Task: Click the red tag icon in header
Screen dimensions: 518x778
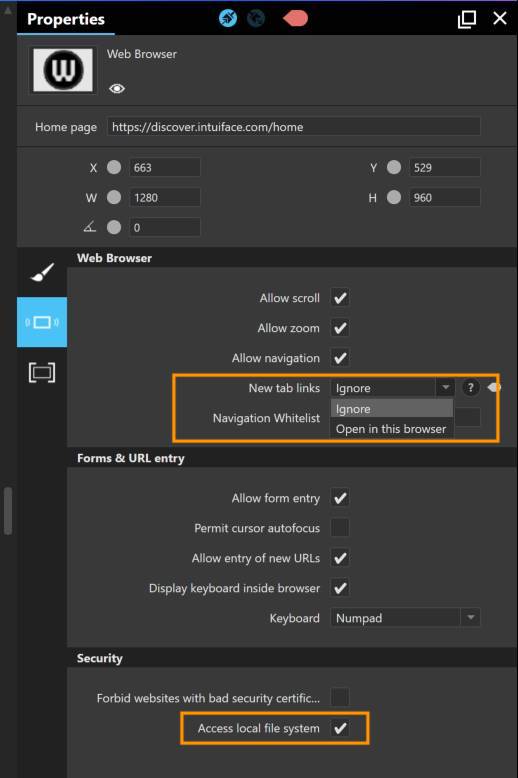Action: 295,18
